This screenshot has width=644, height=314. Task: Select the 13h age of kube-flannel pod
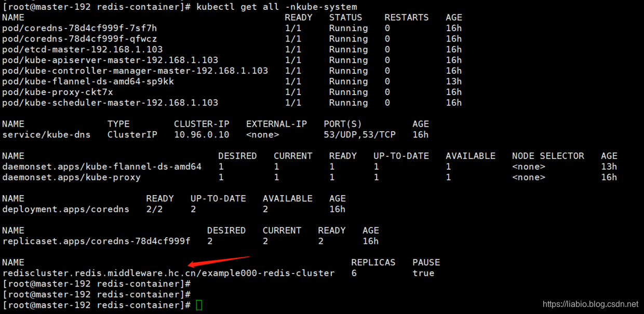453,81
